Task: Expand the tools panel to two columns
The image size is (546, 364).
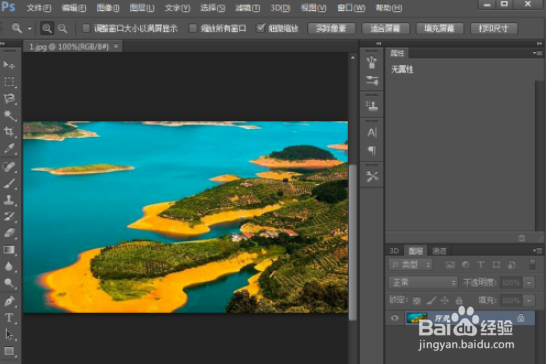Action: click(x=3, y=44)
